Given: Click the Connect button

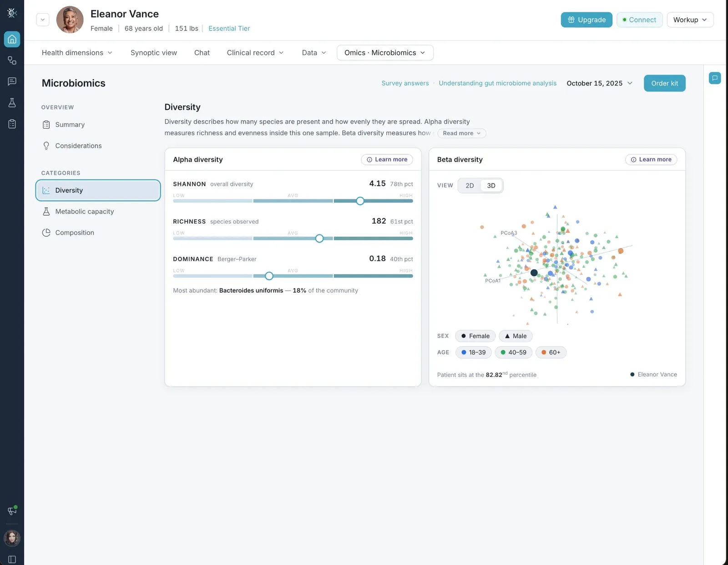Looking at the screenshot, I should point(639,20).
